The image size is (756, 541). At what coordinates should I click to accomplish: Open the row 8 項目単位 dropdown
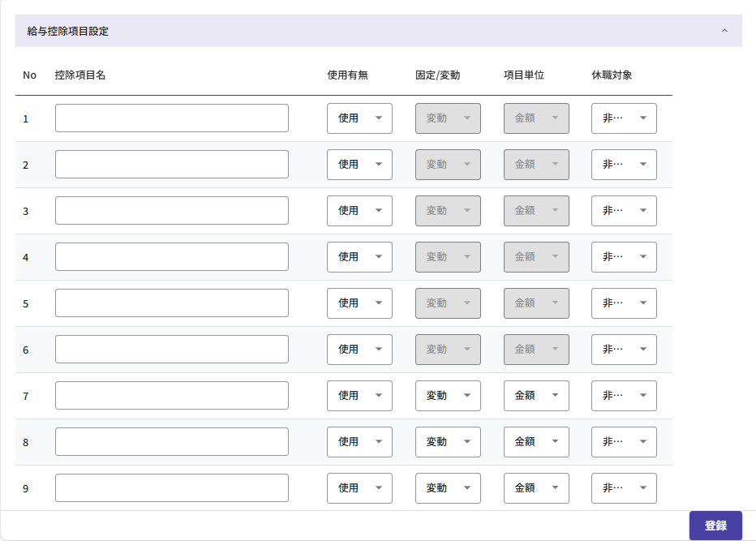coord(536,442)
